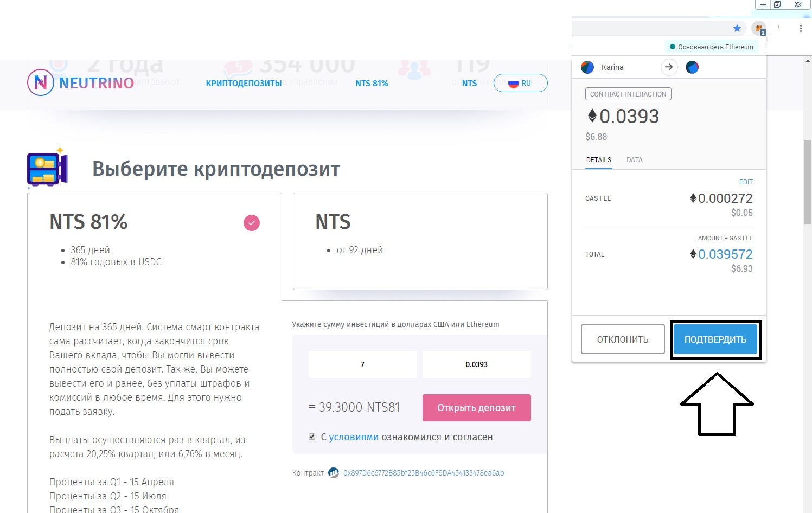The width and height of the screenshot is (812, 513).
Task: Click the Ethereum amount field showing 0.0393
Action: point(477,364)
